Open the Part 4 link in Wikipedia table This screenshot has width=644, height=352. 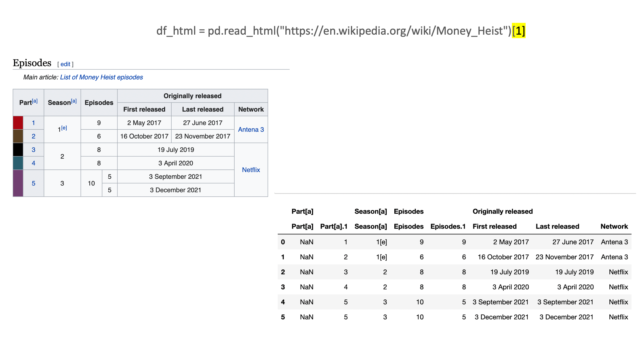pyautogui.click(x=33, y=163)
